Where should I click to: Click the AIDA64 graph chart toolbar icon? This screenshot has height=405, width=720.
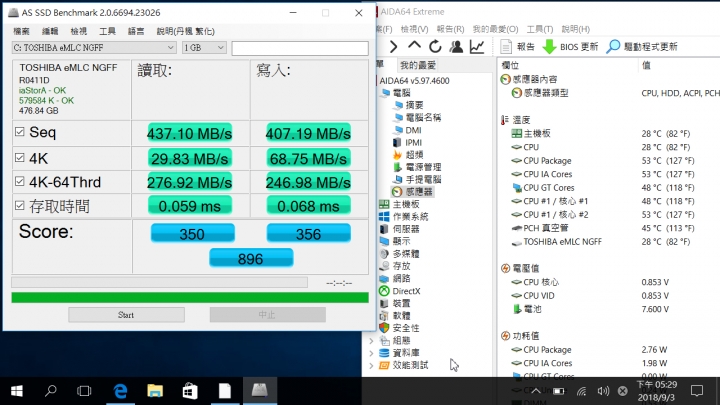[x=477, y=46]
